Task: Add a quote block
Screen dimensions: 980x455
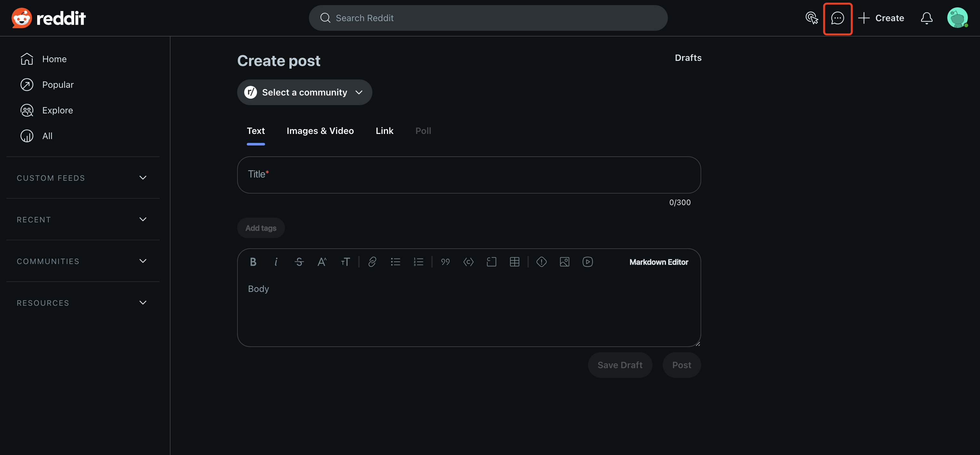Action: click(x=445, y=262)
